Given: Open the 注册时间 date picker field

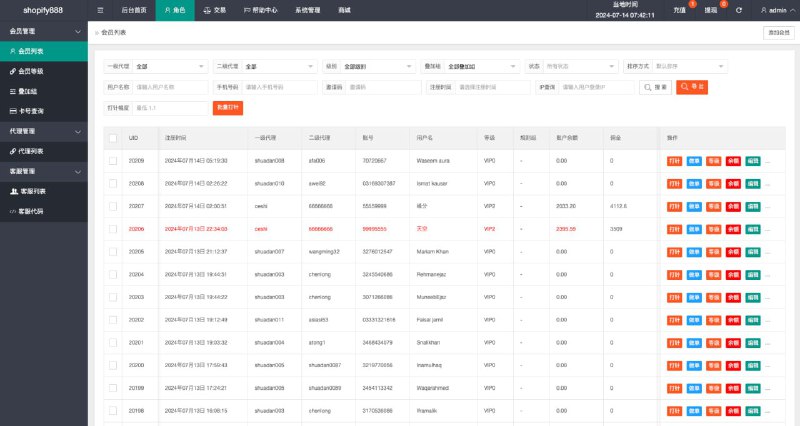Looking at the screenshot, I should [x=493, y=87].
